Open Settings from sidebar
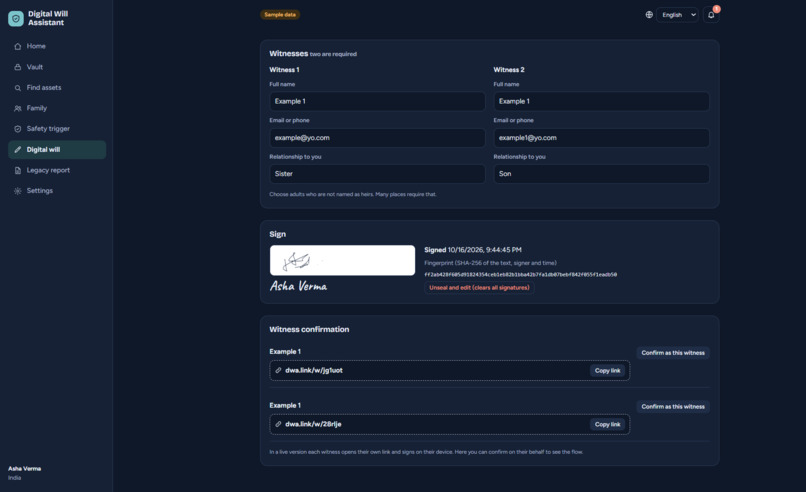 pyautogui.click(x=57, y=191)
